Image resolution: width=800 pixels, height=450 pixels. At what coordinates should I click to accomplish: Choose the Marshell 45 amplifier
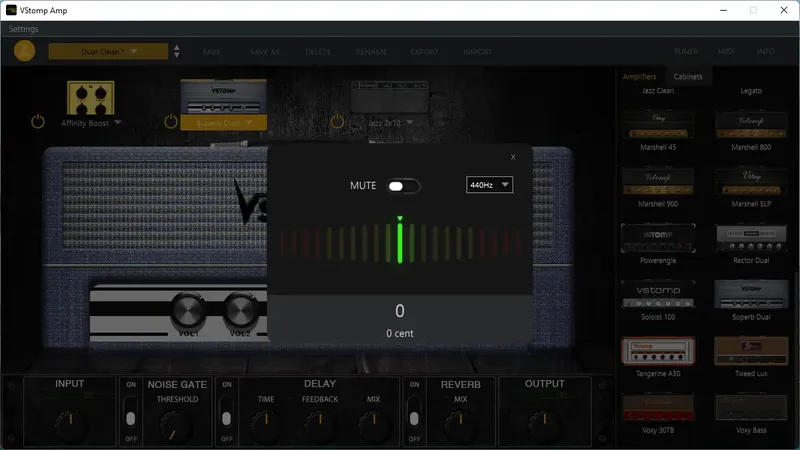pos(658,132)
